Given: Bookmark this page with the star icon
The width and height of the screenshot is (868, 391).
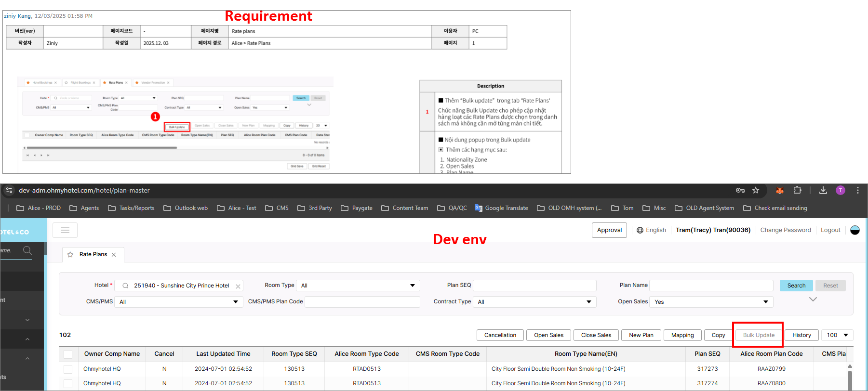Looking at the screenshot, I should (x=756, y=190).
